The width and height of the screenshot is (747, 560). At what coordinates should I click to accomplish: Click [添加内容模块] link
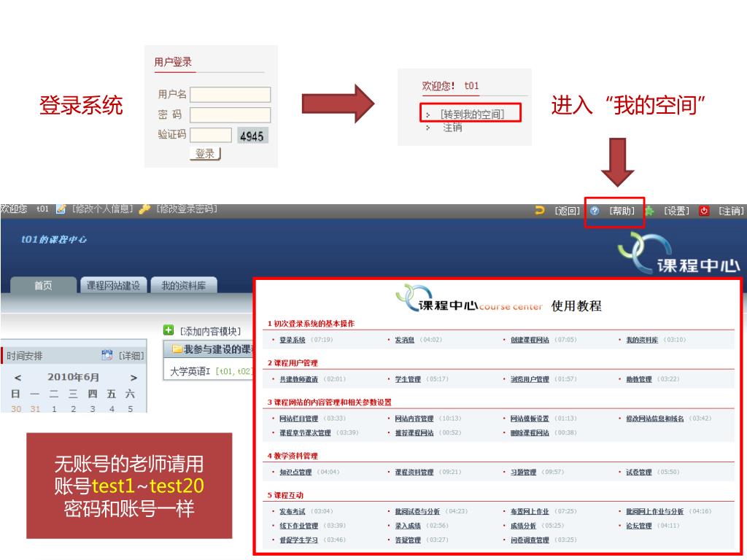(210, 330)
